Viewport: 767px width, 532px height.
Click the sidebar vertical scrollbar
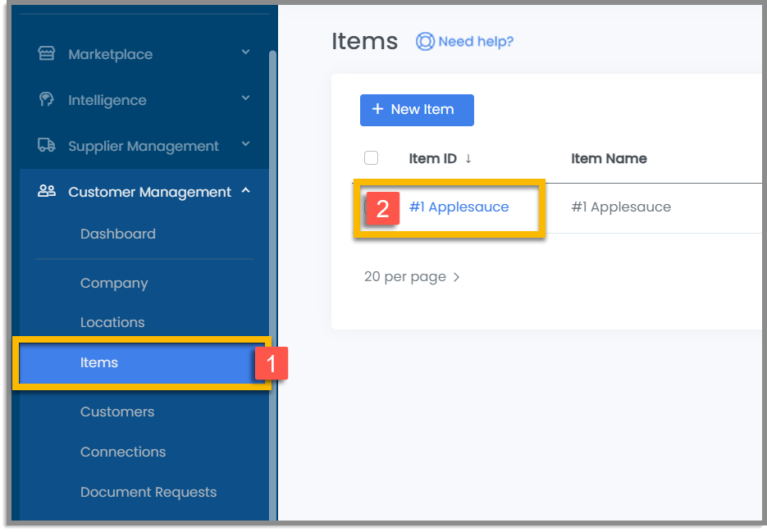(272, 284)
